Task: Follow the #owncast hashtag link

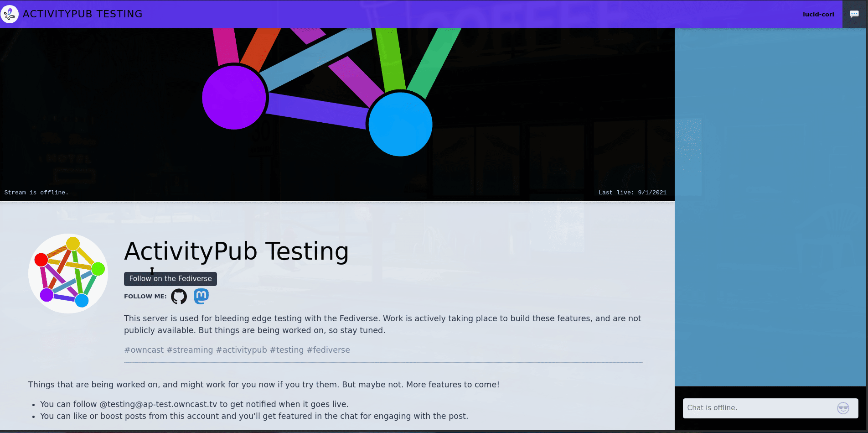Action: pyautogui.click(x=144, y=350)
